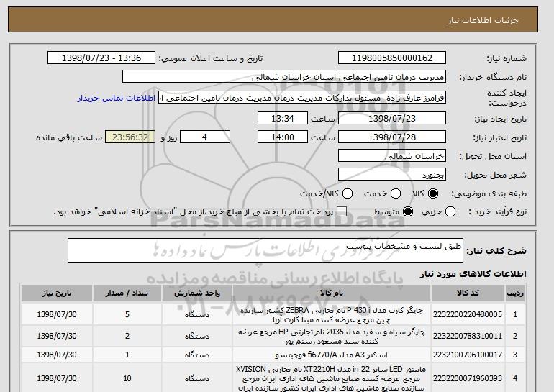Viewport: 554px width, 392px height.
Task: Click the need date in the scanner row
Action: (57, 355)
